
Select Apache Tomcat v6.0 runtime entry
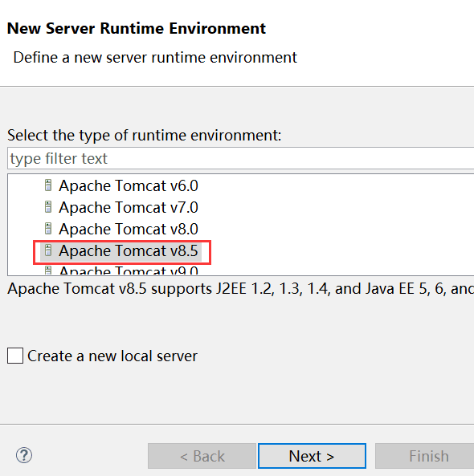129,185
